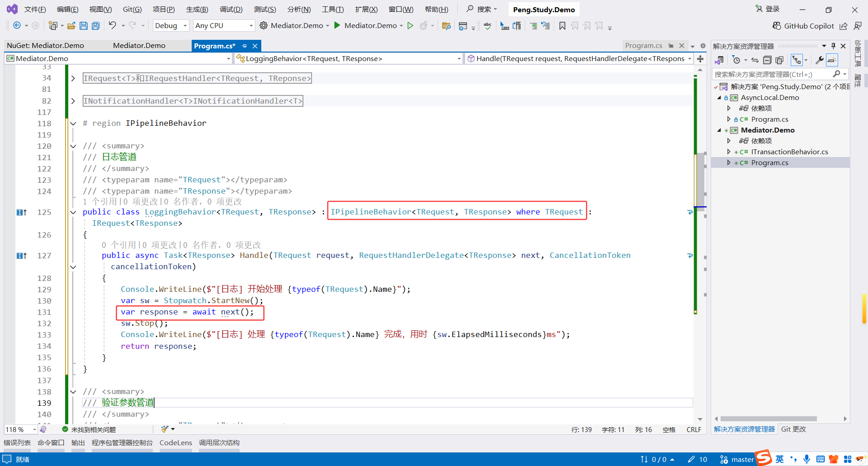The image size is (868, 466).
Task: Open the editor tab settings gear
Action: (703, 46)
